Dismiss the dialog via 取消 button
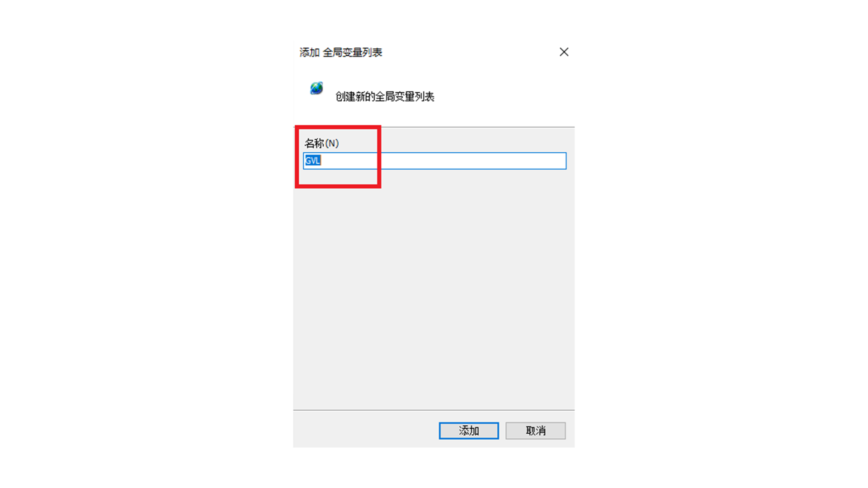This screenshot has width=868, height=488. click(x=535, y=431)
